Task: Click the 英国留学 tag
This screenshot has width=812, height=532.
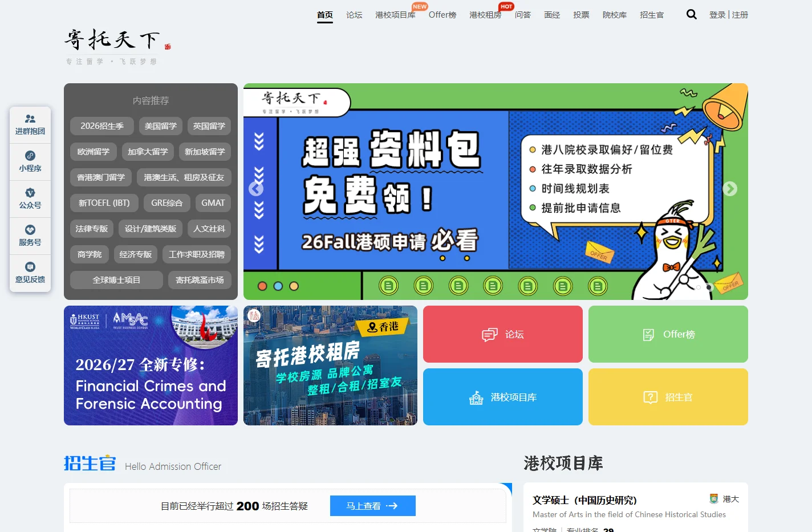Action: click(209, 126)
